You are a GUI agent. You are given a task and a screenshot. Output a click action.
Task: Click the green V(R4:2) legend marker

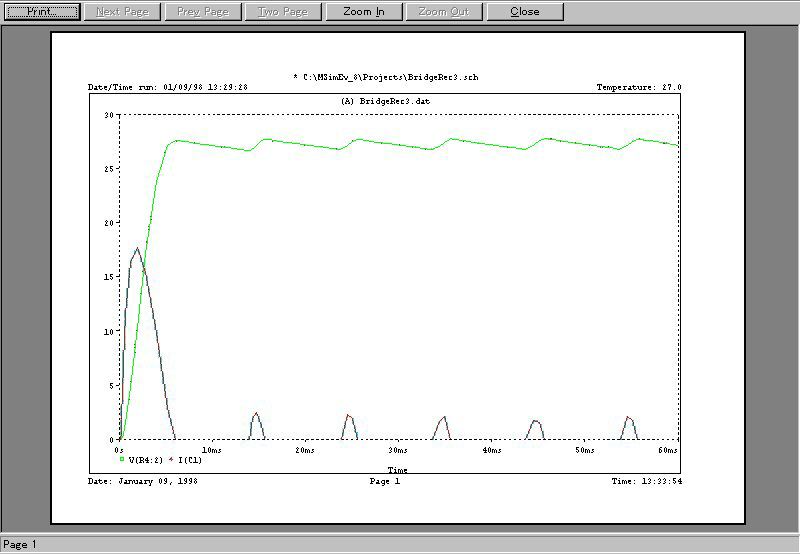(122, 459)
